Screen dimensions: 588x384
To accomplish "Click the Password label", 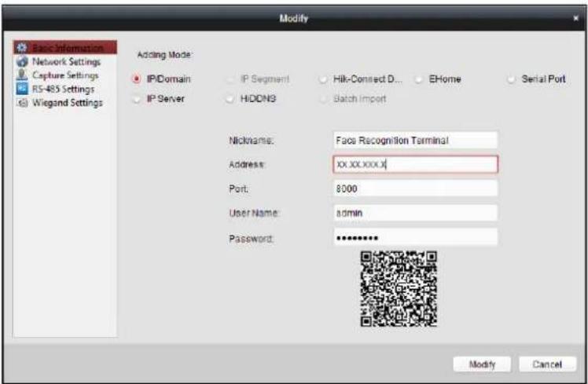I will click(x=251, y=238).
